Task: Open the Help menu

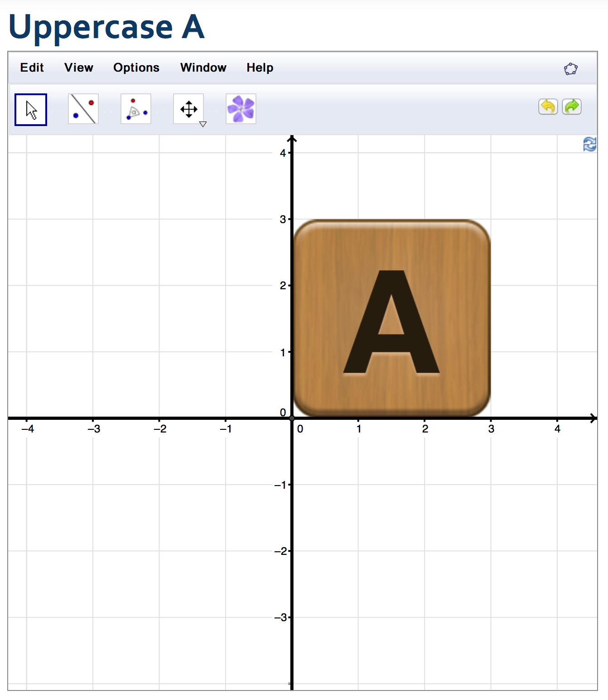Action: 260,67
